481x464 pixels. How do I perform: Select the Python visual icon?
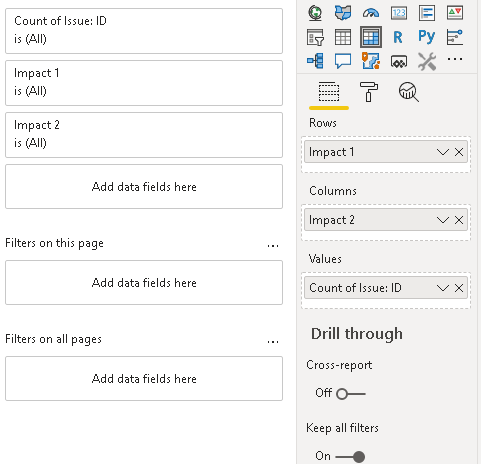[x=427, y=37]
